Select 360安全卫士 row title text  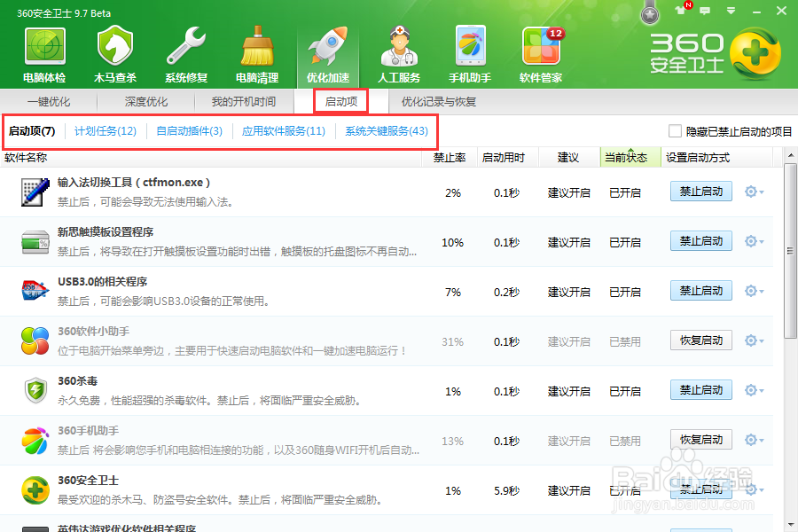point(88,480)
